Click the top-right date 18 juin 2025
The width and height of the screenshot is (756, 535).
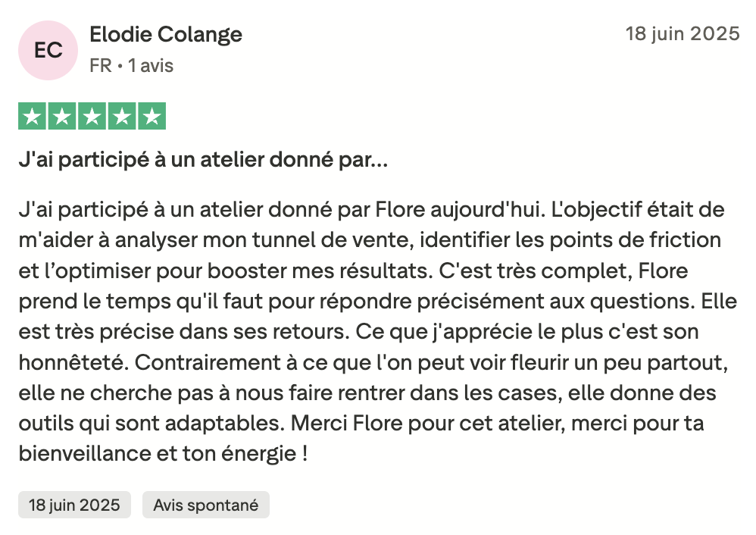[x=682, y=34]
